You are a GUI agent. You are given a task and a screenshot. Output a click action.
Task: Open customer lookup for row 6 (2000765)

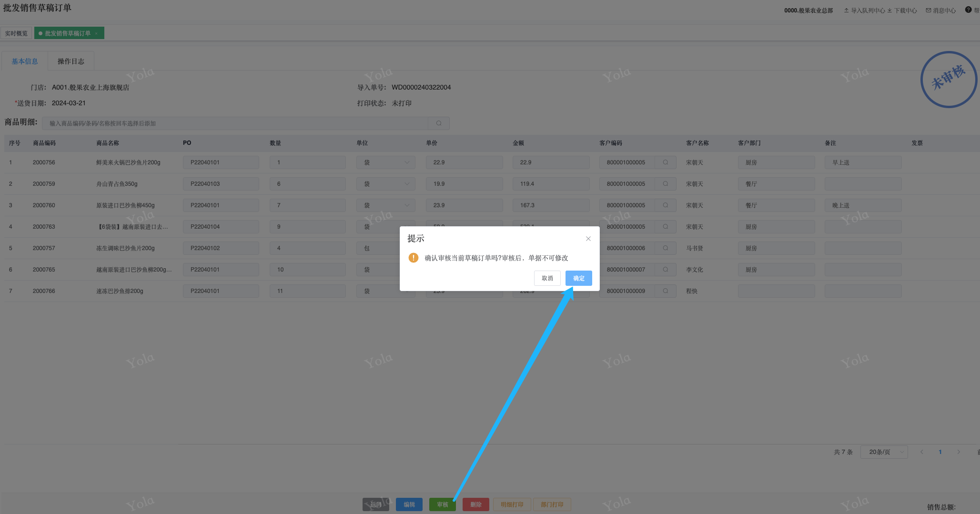point(666,270)
